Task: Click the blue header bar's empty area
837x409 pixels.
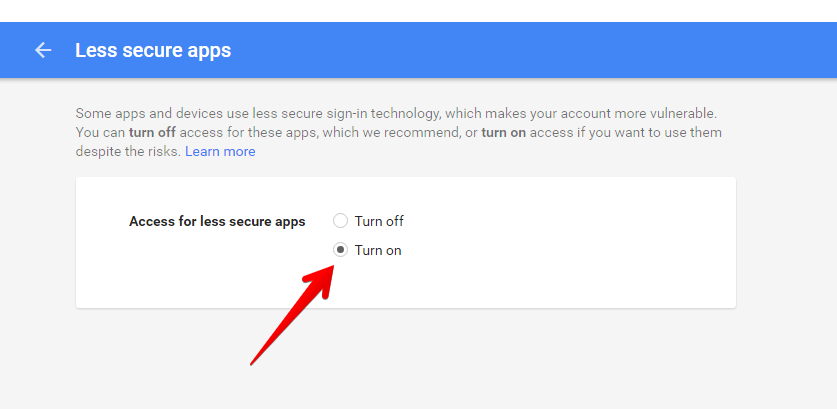Action: pos(550,50)
